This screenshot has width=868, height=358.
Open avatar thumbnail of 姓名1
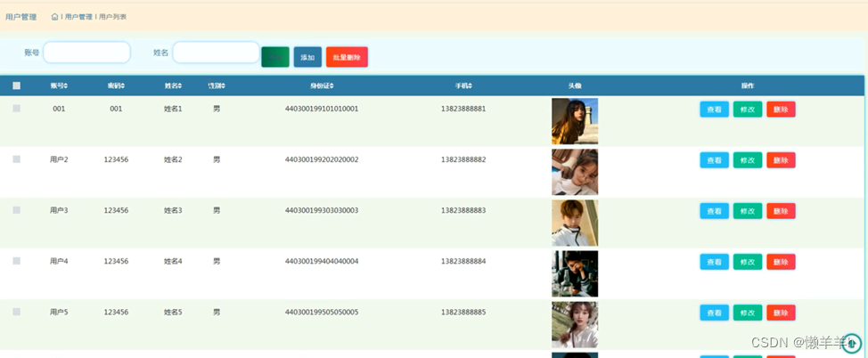[x=575, y=121]
